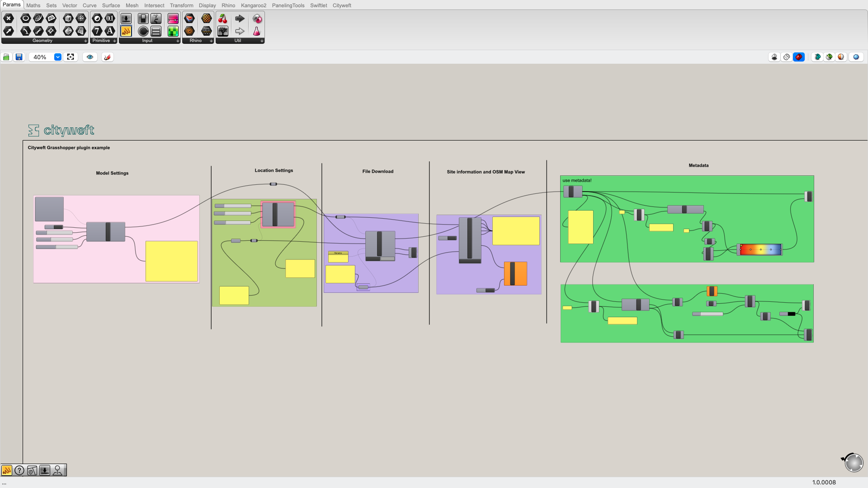Select the Vector parameter arrow icon
Image resolution: width=868 pixels, height=488 pixels.
coord(9,31)
